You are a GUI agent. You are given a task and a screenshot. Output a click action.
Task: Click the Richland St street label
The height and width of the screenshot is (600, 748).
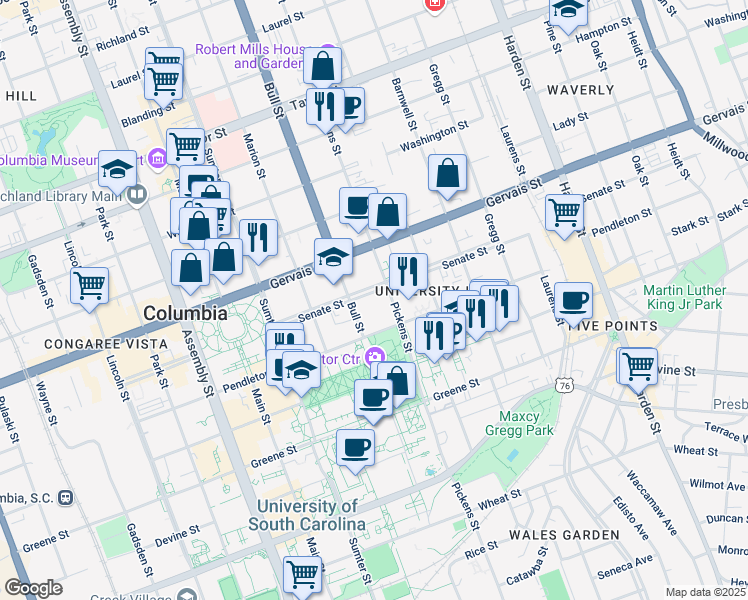tap(123, 39)
